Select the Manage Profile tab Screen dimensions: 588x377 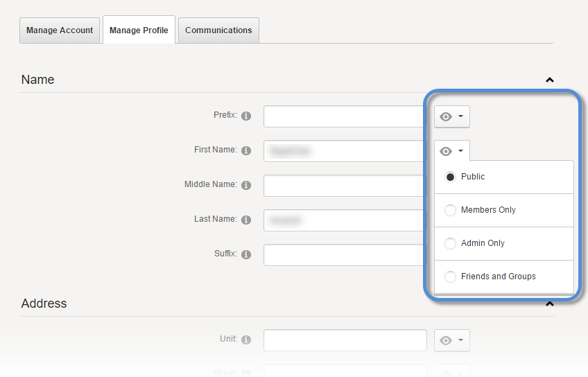[x=139, y=30]
